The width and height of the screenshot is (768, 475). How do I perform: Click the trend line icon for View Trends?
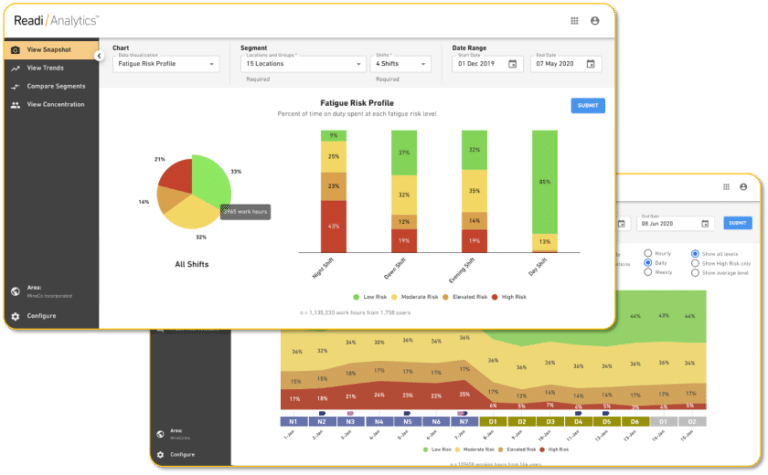16,69
